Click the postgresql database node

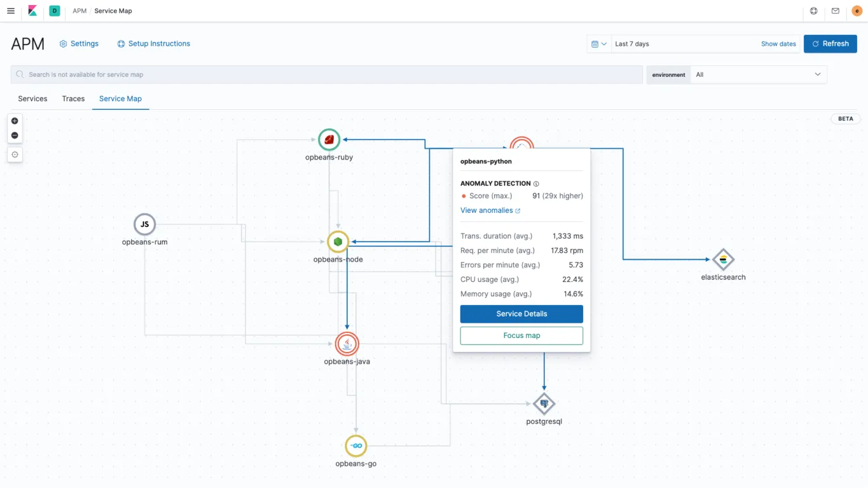click(x=544, y=403)
